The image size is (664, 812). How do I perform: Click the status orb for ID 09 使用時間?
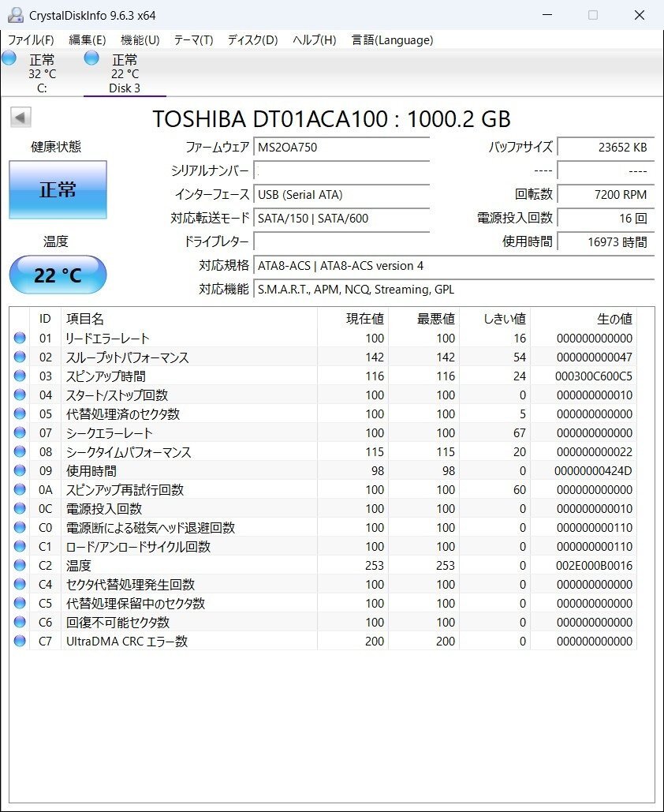click(x=20, y=470)
